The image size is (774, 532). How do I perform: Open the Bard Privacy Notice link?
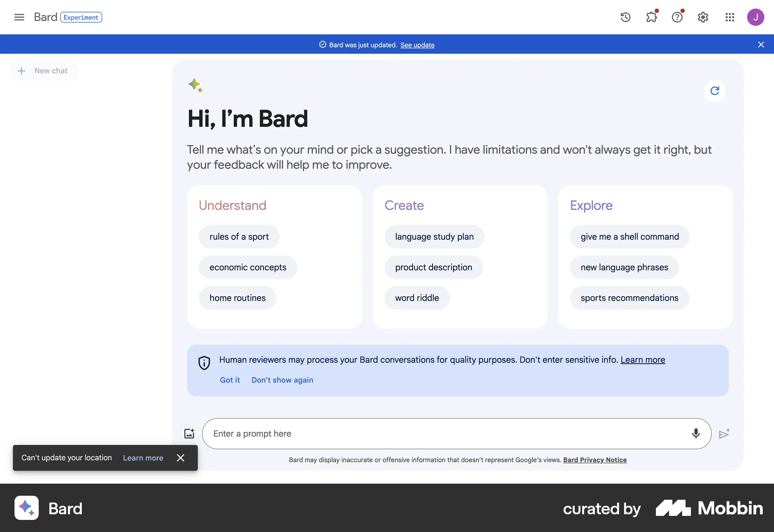[595, 459]
